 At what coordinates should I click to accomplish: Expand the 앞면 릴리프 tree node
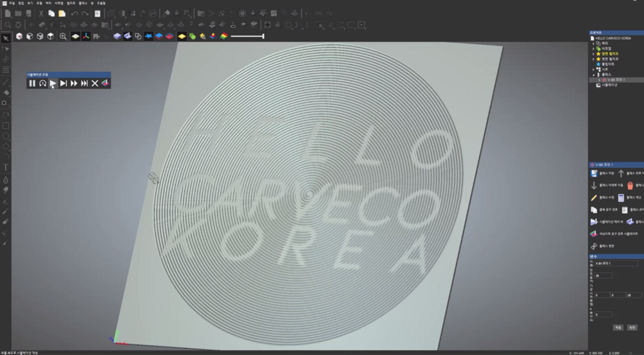pyautogui.click(x=593, y=54)
